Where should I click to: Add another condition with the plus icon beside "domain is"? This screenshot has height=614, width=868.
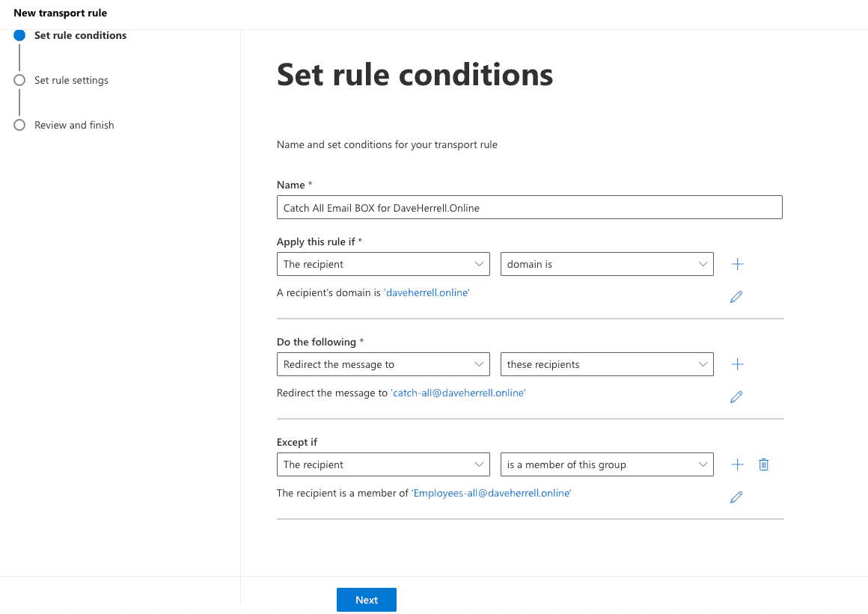(x=737, y=265)
